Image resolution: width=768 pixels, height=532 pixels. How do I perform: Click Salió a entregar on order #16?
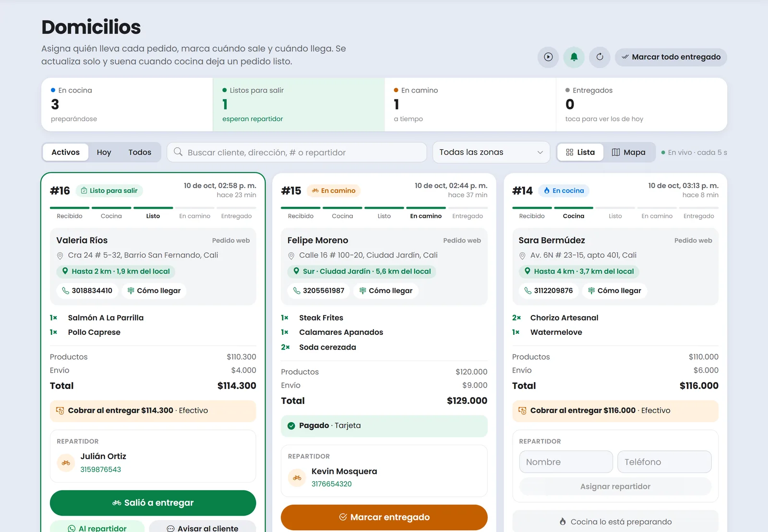tap(153, 503)
